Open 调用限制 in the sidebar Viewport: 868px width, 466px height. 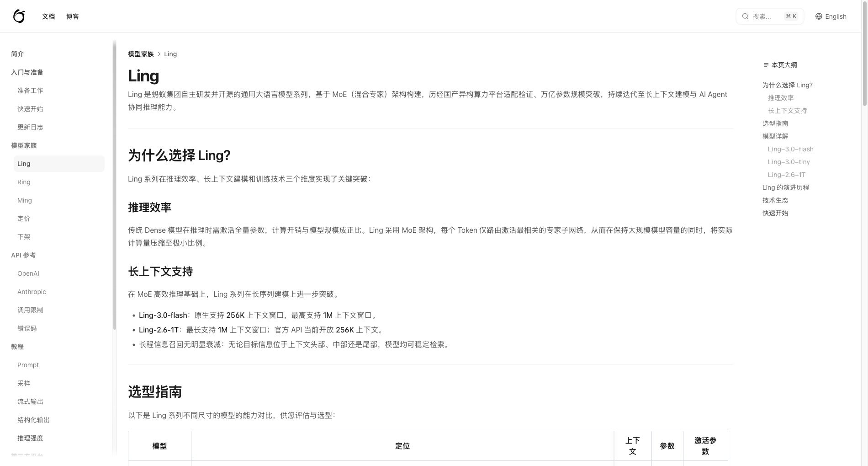coord(30,310)
